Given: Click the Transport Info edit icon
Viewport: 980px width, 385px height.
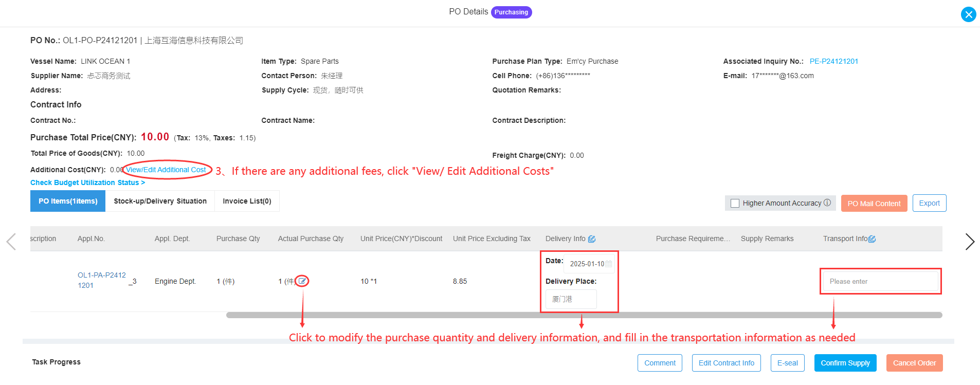Looking at the screenshot, I should pos(872,239).
